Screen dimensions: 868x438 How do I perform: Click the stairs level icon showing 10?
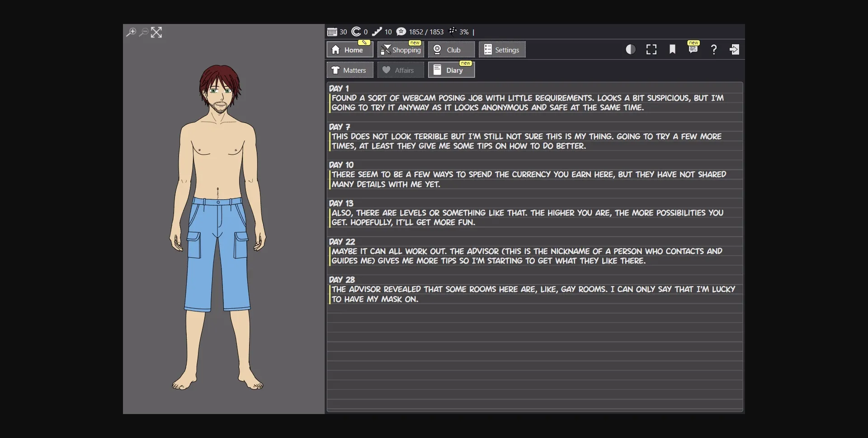(x=378, y=32)
